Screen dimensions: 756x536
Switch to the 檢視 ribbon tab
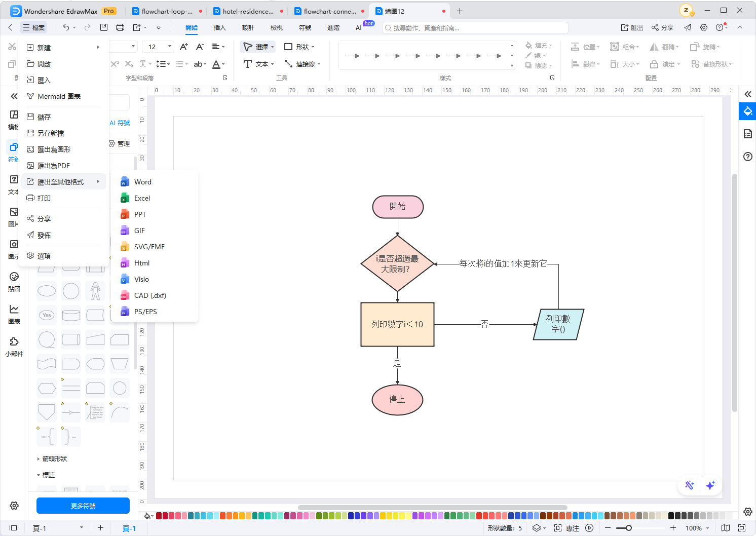(x=276, y=28)
